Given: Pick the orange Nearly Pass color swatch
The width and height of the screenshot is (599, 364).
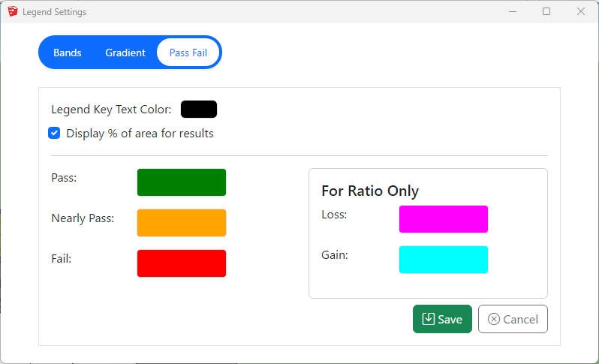Looking at the screenshot, I should (x=182, y=223).
